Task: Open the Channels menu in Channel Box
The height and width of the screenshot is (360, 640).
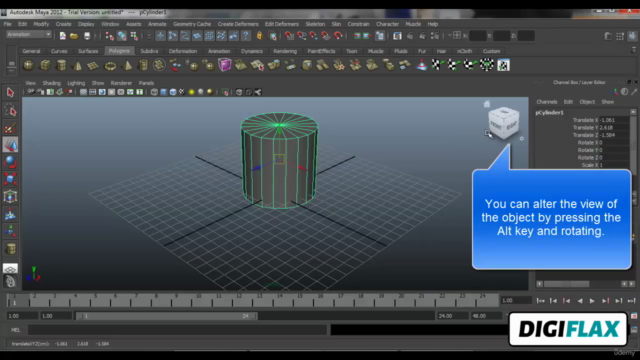Action: pos(547,102)
